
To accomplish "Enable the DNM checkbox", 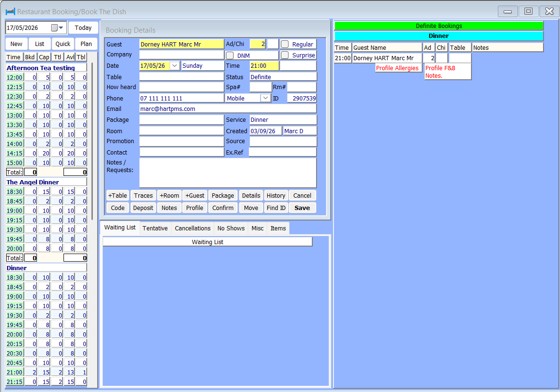I will click(230, 55).
